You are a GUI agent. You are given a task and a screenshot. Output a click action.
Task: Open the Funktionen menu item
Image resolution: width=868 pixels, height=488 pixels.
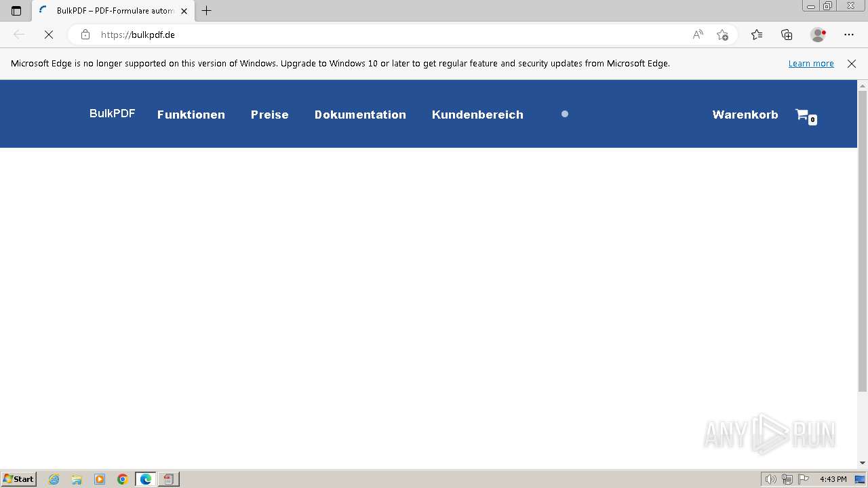(191, 115)
